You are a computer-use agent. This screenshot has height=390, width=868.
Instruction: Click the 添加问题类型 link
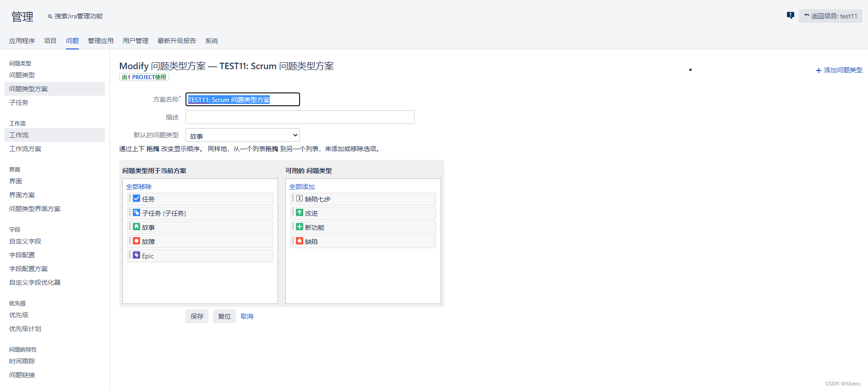pyautogui.click(x=839, y=70)
